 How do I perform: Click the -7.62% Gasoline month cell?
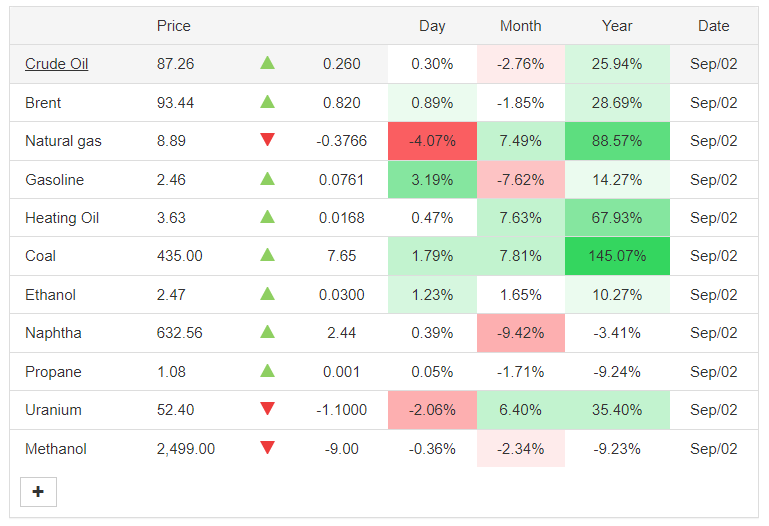520,180
